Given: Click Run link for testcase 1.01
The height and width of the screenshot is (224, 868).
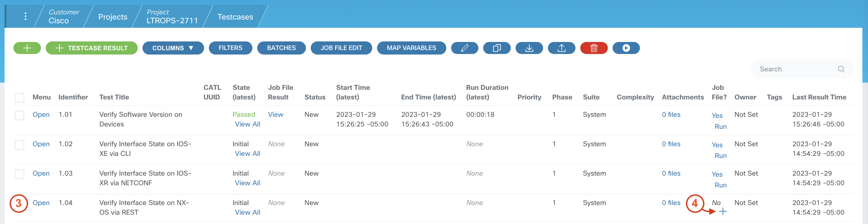Looking at the screenshot, I should [720, 126].
